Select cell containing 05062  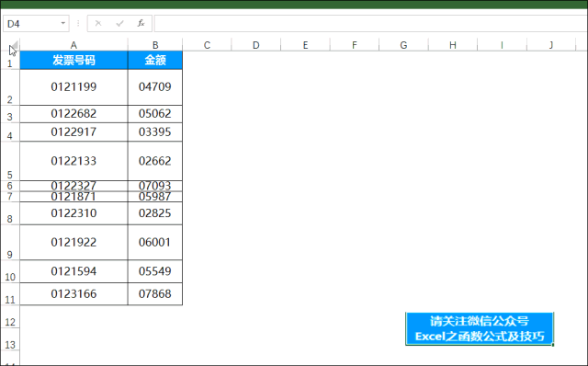click(155, 114)
